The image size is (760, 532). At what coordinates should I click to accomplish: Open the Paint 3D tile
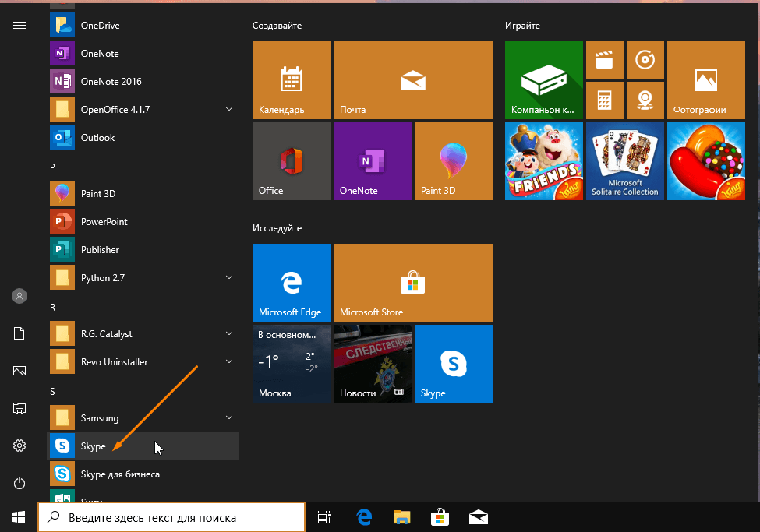(453, 161)
